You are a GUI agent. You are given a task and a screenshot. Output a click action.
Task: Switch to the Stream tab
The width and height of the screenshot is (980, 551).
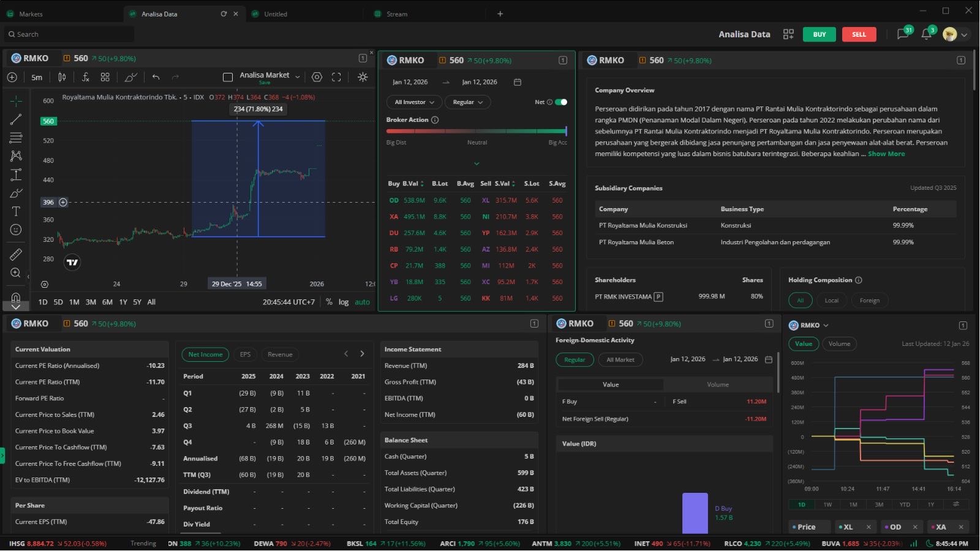397,14
